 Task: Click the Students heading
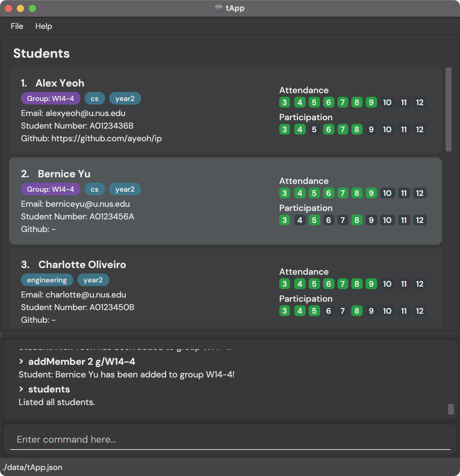41,53
